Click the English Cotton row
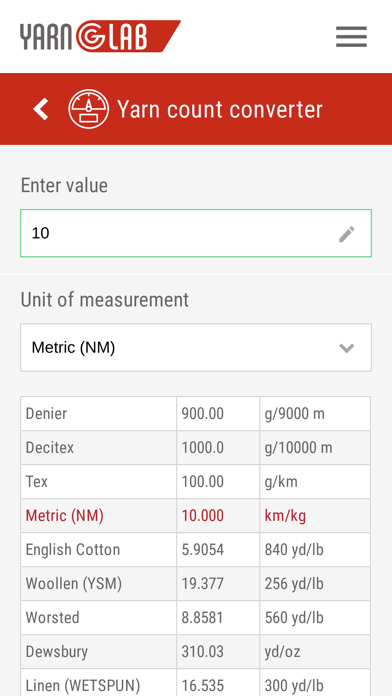This screenshot has height=696, width=392. coord(195,550)
